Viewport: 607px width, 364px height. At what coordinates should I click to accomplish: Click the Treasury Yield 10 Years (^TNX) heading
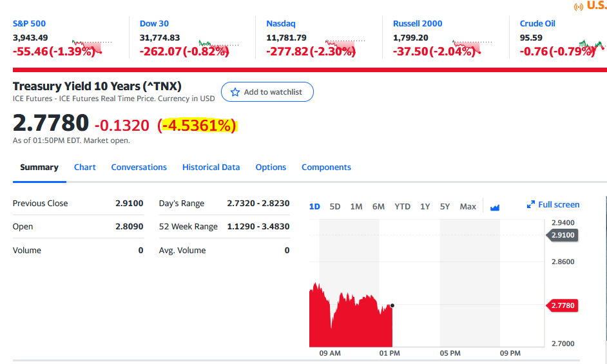[x=97, y=86]
